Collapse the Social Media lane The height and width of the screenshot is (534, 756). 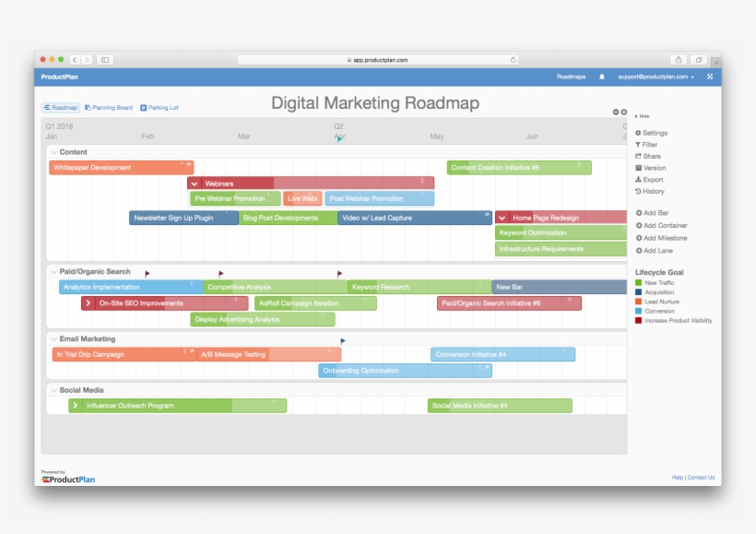pos(53,390)
